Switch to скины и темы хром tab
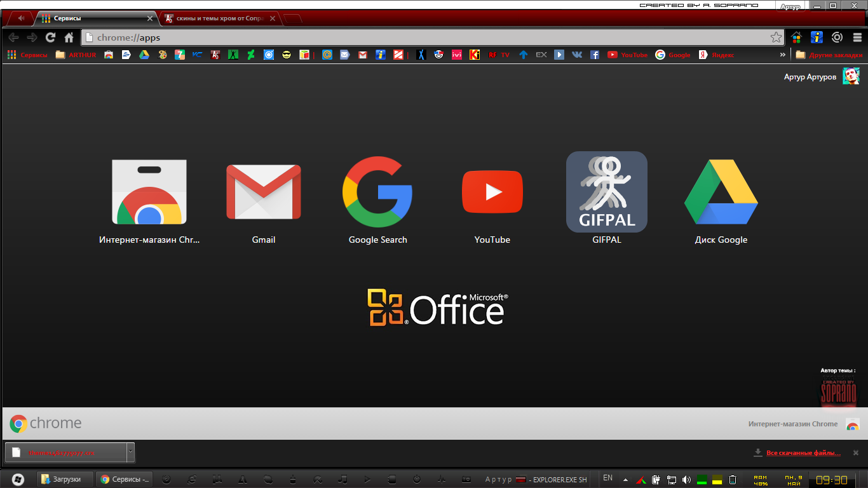The image size is (868, 488). (219, 18)
